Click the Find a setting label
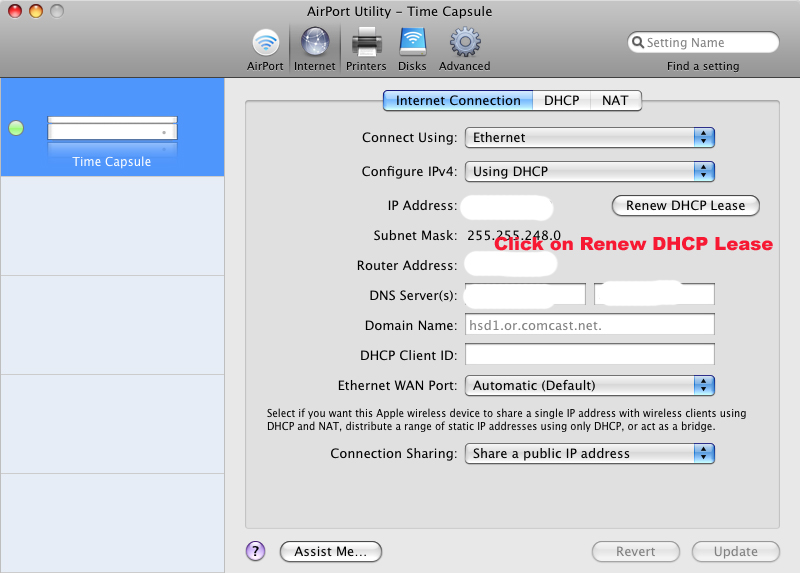Screen dimensions: 800x573 click(x=703, y=66)
